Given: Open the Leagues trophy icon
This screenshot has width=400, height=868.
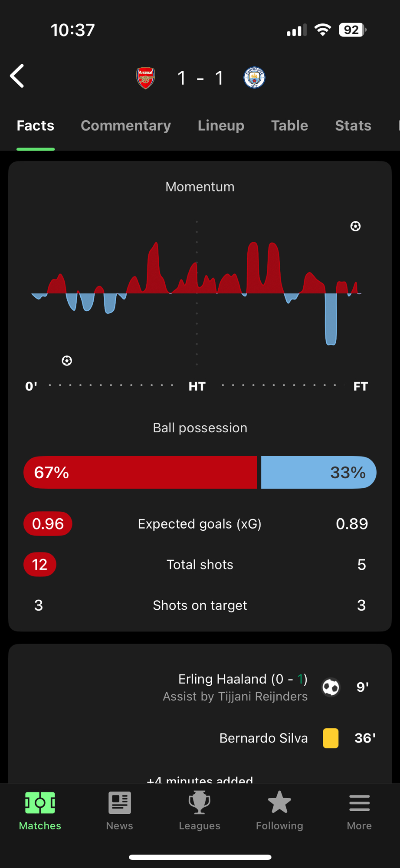Looking at the screenshot, I should 200,802.
